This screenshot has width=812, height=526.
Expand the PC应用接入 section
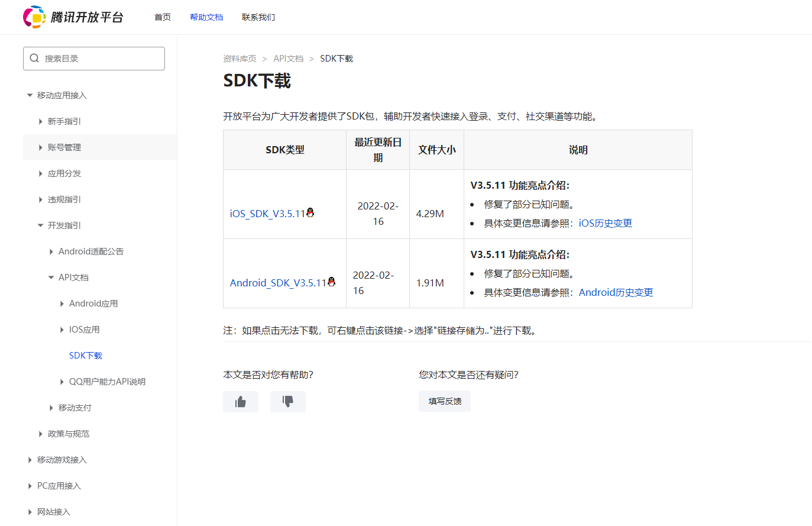point(29,485)
